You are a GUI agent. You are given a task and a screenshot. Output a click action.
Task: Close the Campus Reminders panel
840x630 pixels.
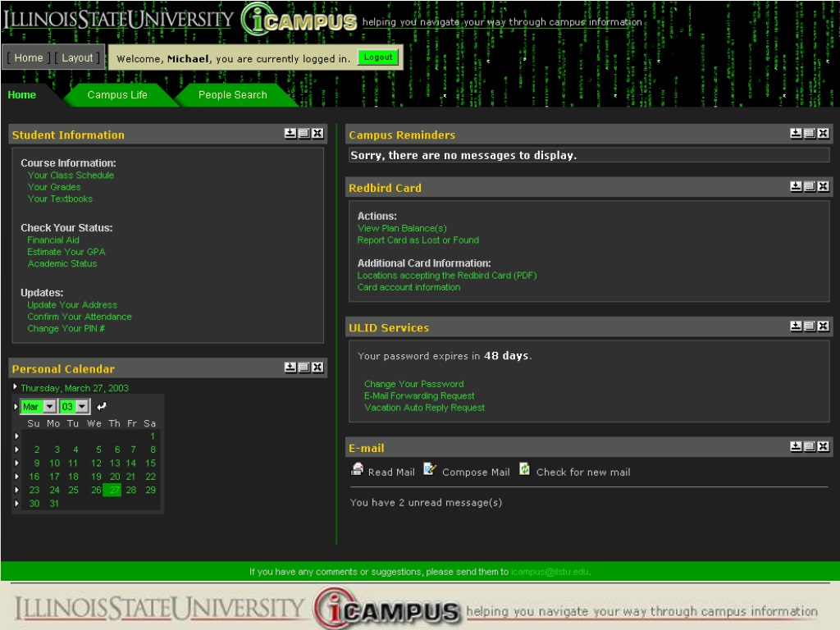[x=824, y=134]
